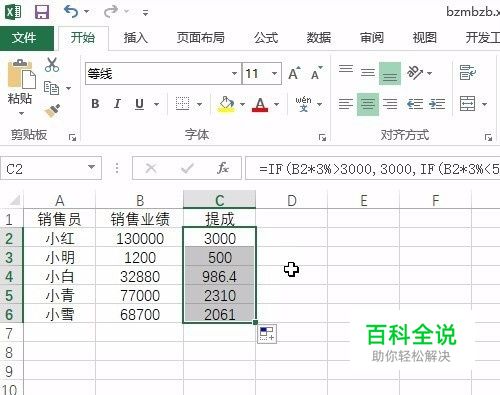Open the Copy dropdown arrow
The height and width of the screenshot is (395, 500).
coord(68,88)
